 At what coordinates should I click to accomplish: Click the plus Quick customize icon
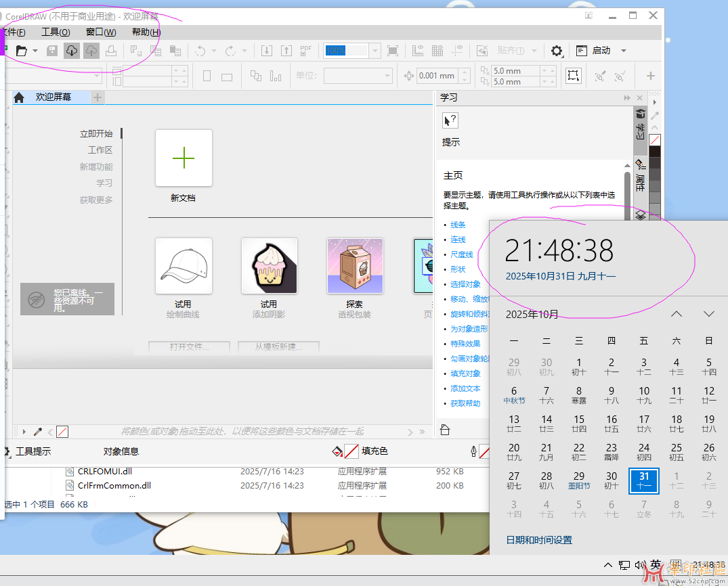[x=651, y=76]
